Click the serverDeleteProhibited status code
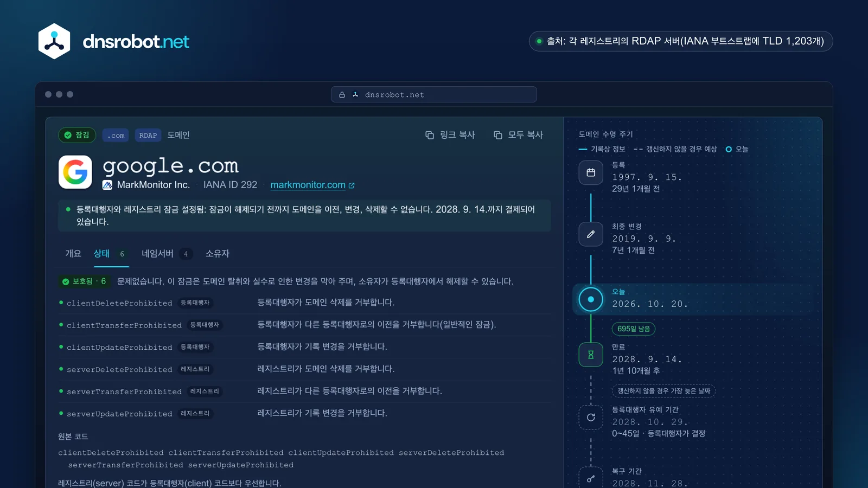 119,370
